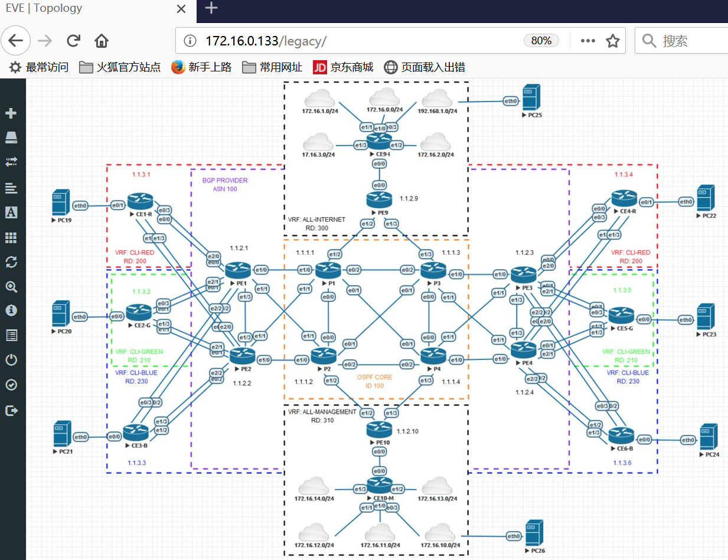Click the 80% zoom level indicator
The width and height of the screenshot is (728, 560).
541,41
